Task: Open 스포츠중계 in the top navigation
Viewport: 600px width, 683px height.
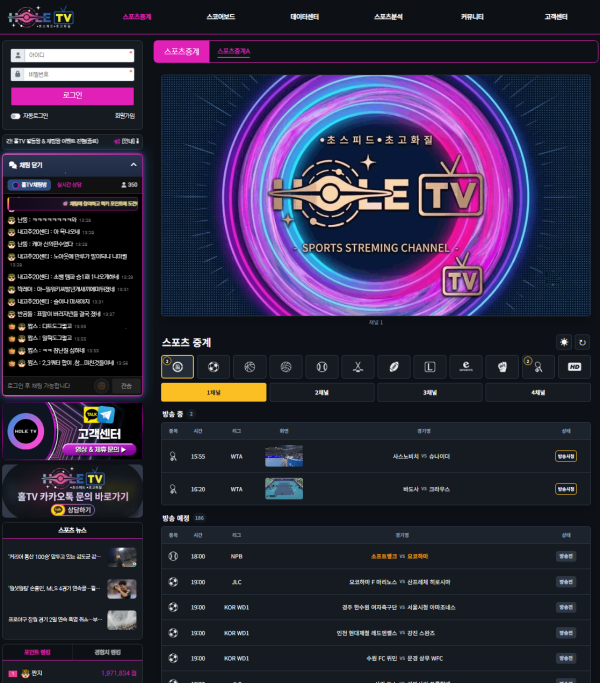Action: click(137, 17)
